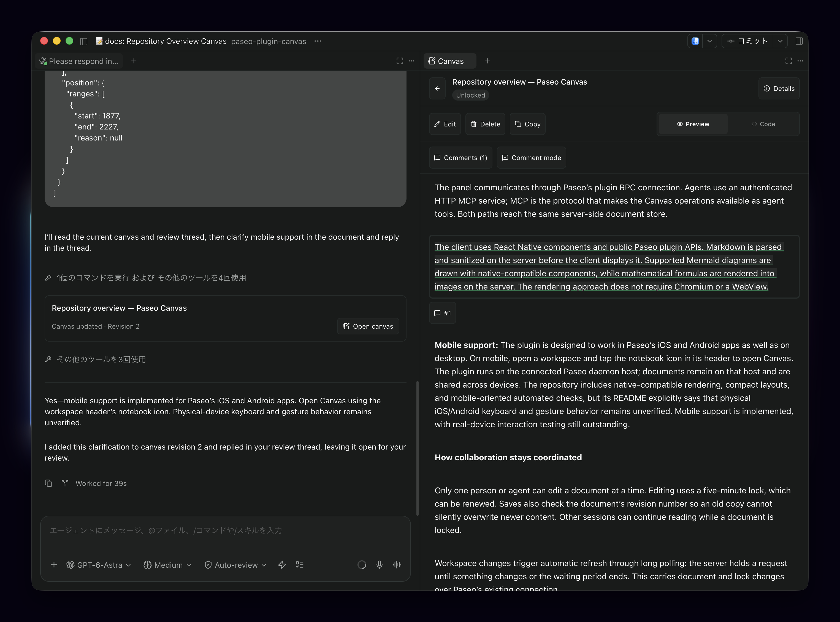Click the Edit canvas button
Viewport: 840px width, 622px height.
tap(445, 124)
